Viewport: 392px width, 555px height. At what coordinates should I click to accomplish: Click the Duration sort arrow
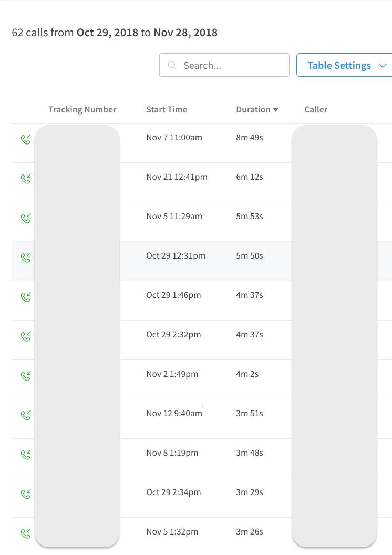coord(276,110)
